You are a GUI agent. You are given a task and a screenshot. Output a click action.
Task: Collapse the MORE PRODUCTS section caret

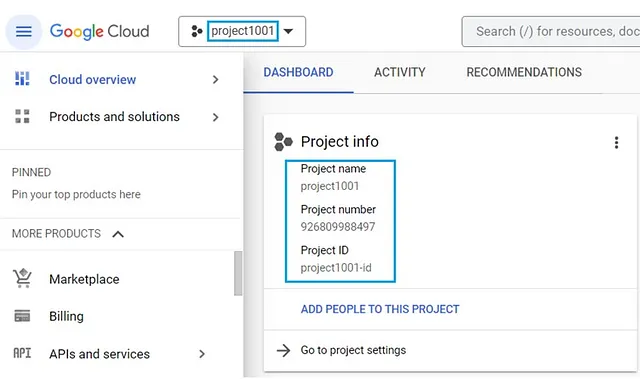tap(118, 234)
